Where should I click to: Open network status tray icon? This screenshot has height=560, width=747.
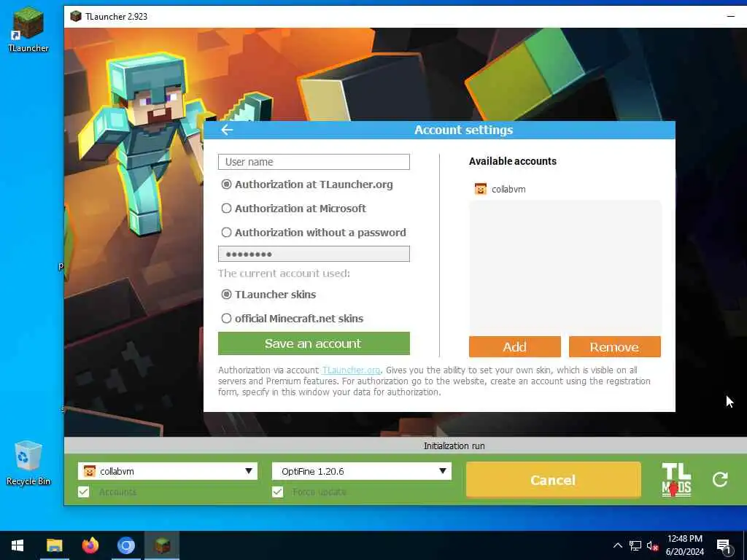click(x=635, y=545)
